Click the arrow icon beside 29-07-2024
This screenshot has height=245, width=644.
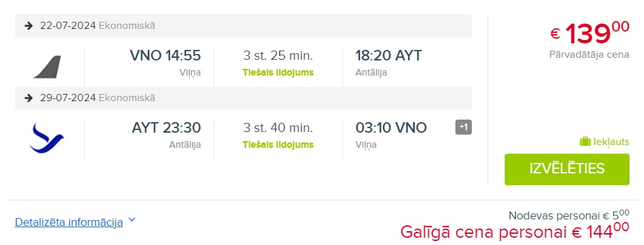click(28, 98)
